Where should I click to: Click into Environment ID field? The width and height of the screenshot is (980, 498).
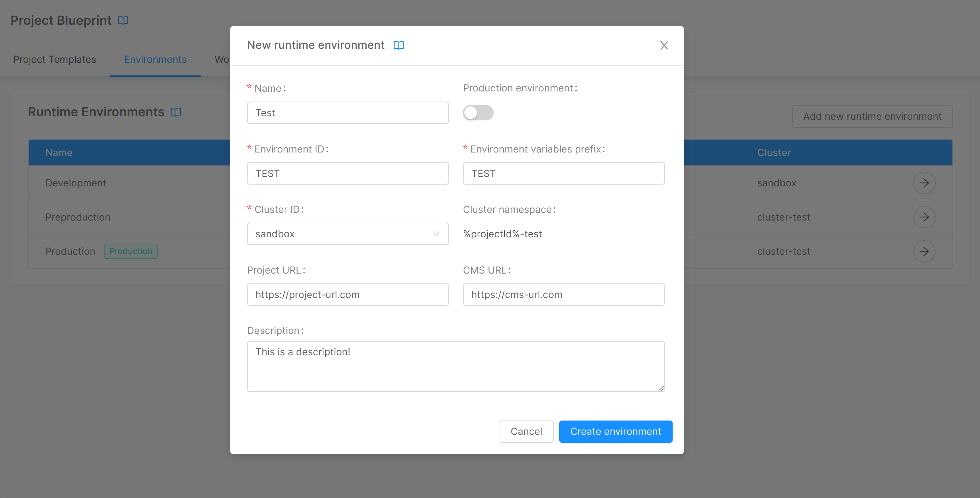coord(347,173)
